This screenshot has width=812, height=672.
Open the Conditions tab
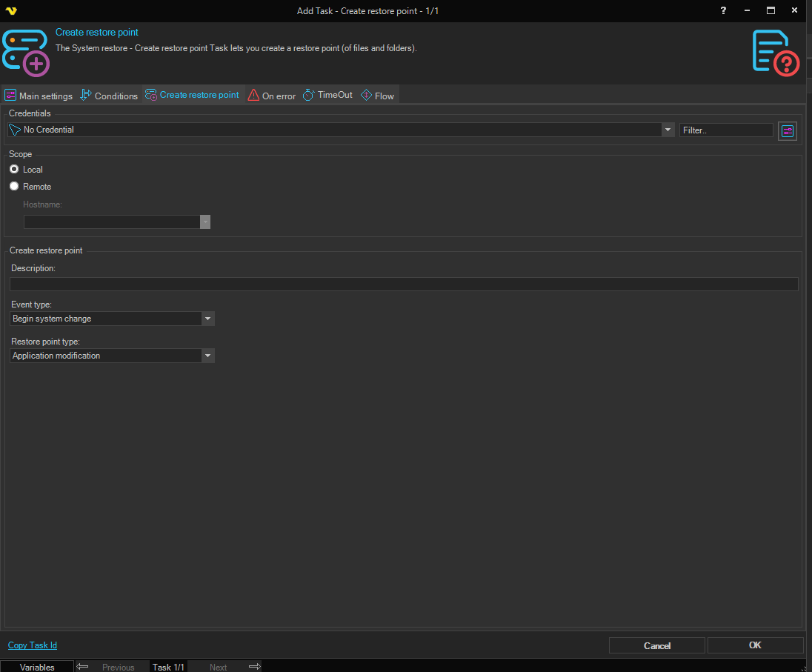pos(109,96)
